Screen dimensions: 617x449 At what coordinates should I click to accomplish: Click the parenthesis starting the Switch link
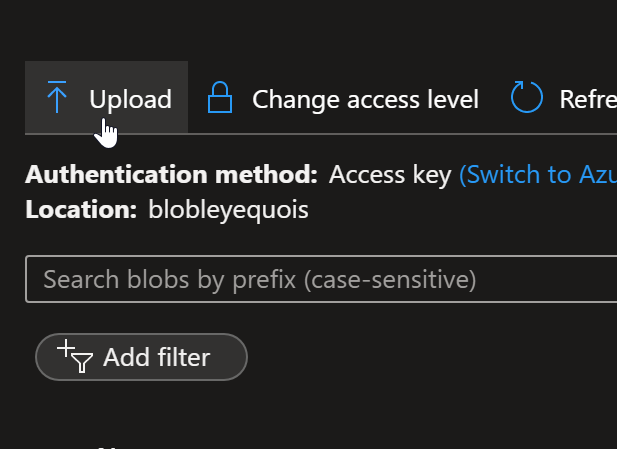(x=463, y=174)
